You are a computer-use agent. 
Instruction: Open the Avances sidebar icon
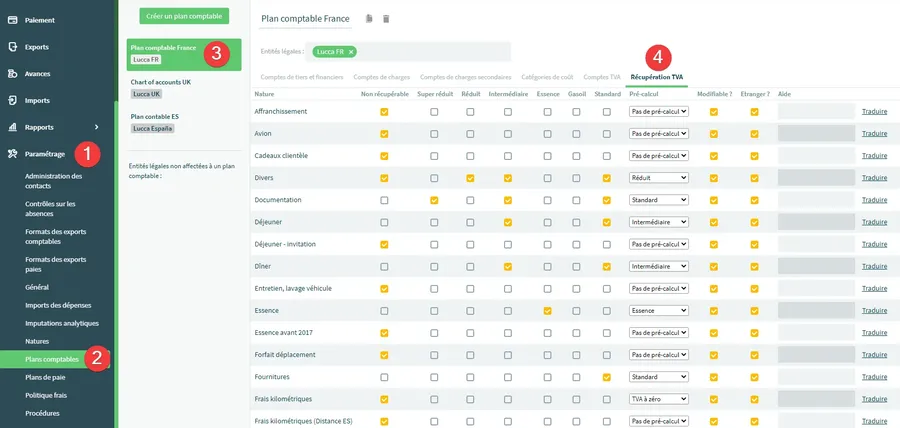pyautogui.click(x=12, y=73)
